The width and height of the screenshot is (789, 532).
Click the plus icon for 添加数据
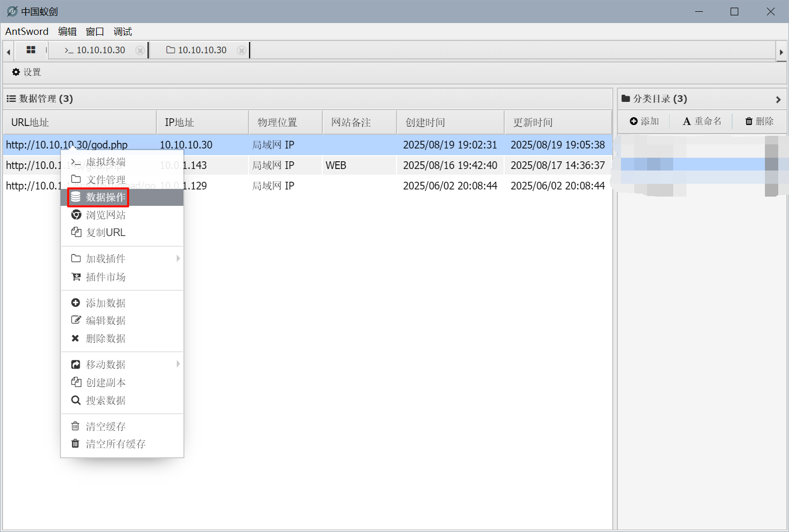click(x=76, y=303)
